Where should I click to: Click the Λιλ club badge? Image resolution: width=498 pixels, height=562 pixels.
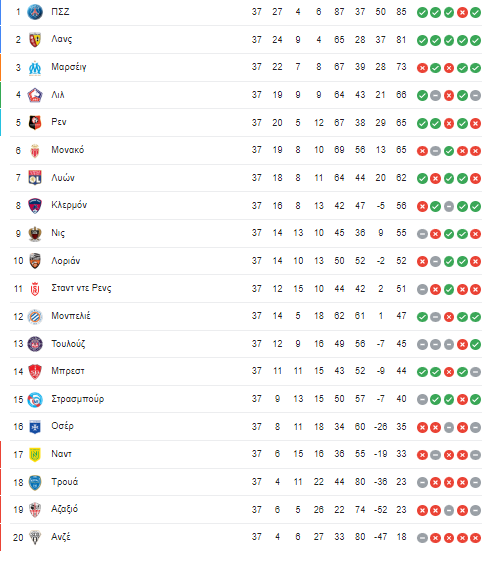click(x=35, y=95)
